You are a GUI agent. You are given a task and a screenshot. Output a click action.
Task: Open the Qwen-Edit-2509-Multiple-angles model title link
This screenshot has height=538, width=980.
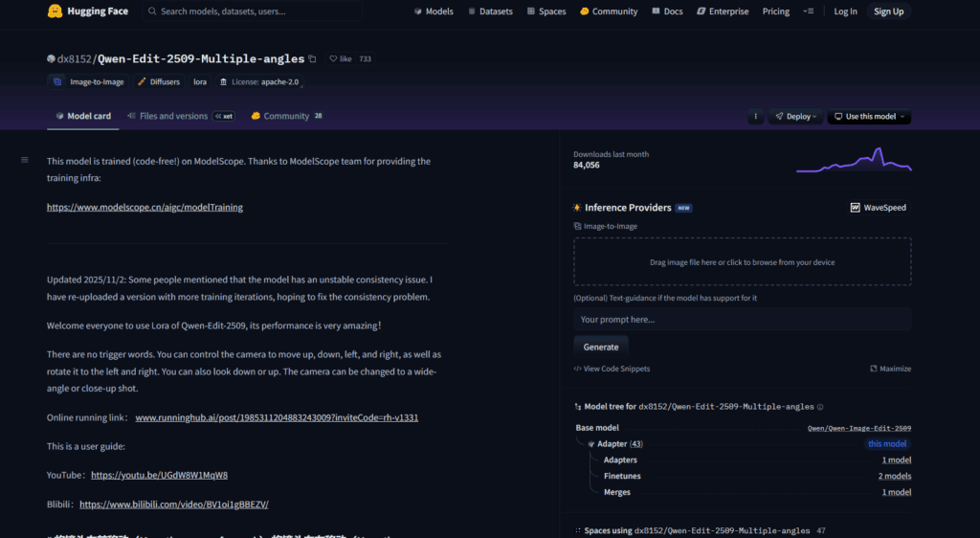(x=201, y=58)
